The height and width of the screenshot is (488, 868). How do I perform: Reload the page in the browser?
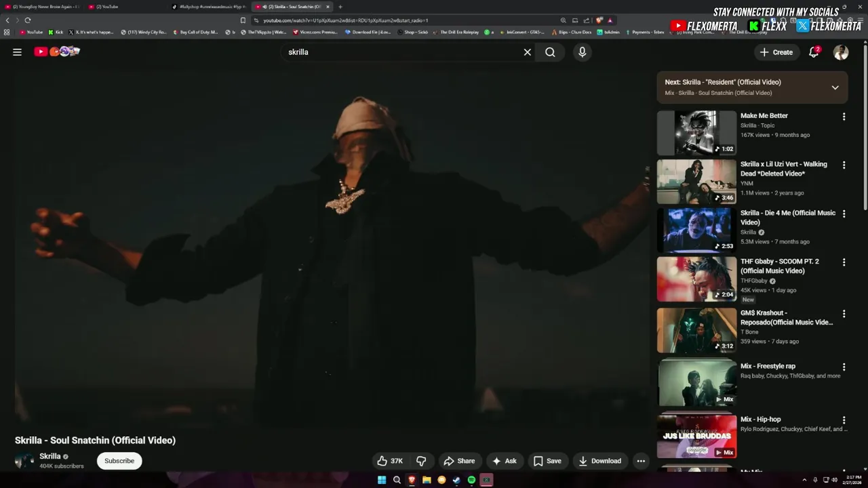[x=28, y=20]
